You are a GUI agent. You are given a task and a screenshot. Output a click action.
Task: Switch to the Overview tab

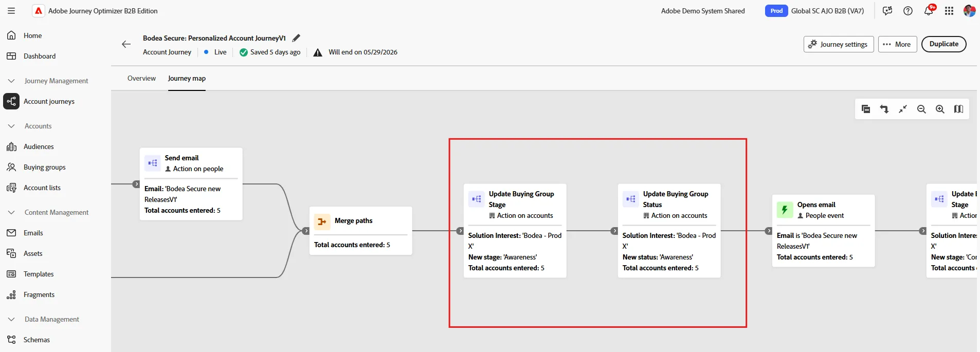pos(141,78)
